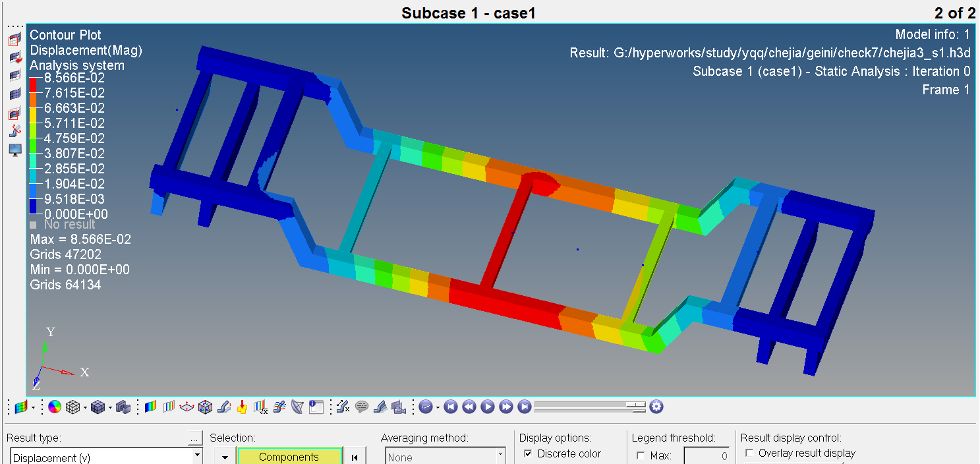The width and height of the screenshot is (980, 464).
Task: Click the measure icon with small x
Action: coord(343,407)
